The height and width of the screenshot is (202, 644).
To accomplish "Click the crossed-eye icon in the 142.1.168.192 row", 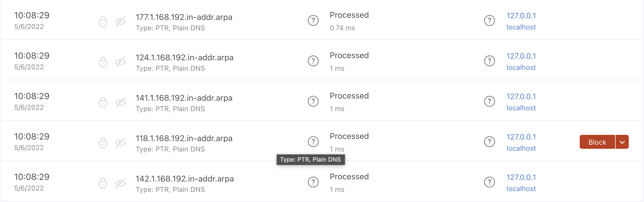I will 120,183.
